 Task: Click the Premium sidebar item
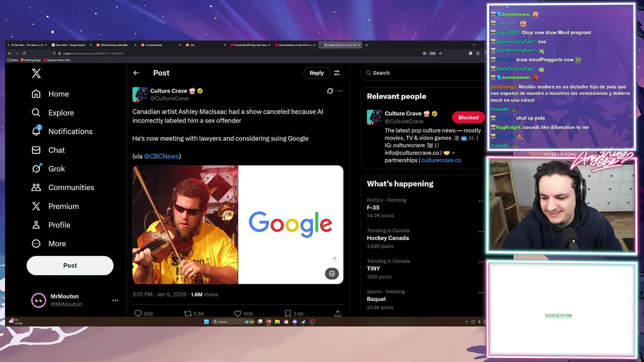[55, 206]
